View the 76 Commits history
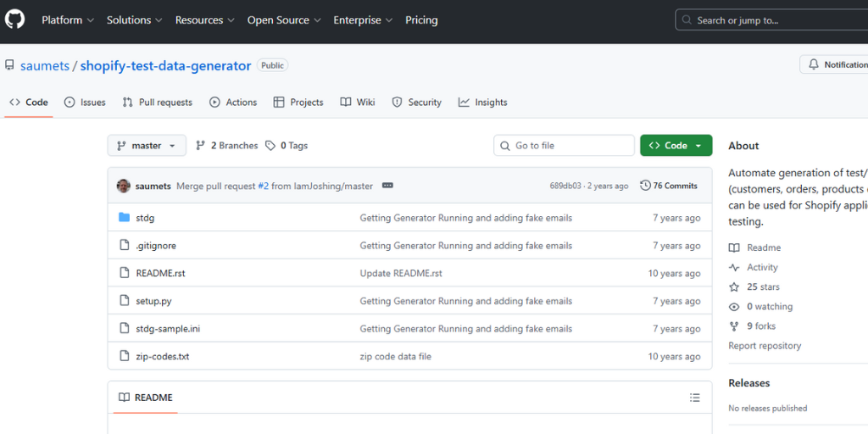This screenshot has height=434, width=868. point(669,186)
